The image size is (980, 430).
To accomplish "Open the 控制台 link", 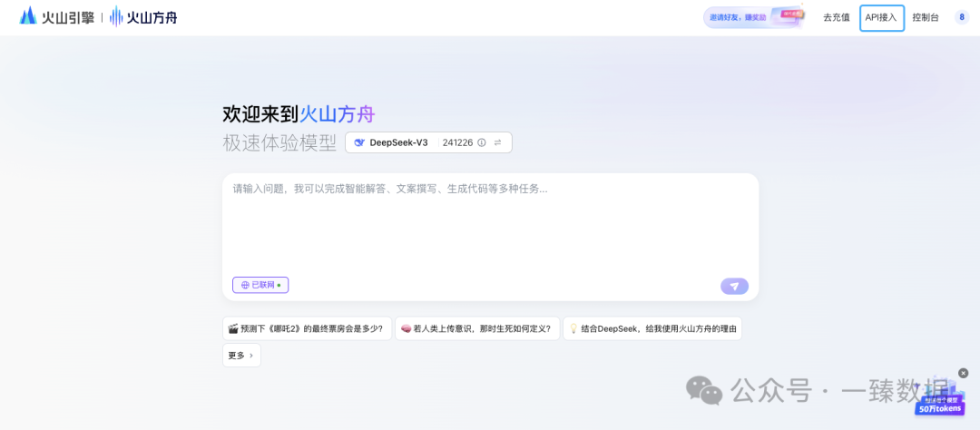I will click(925, 17).
